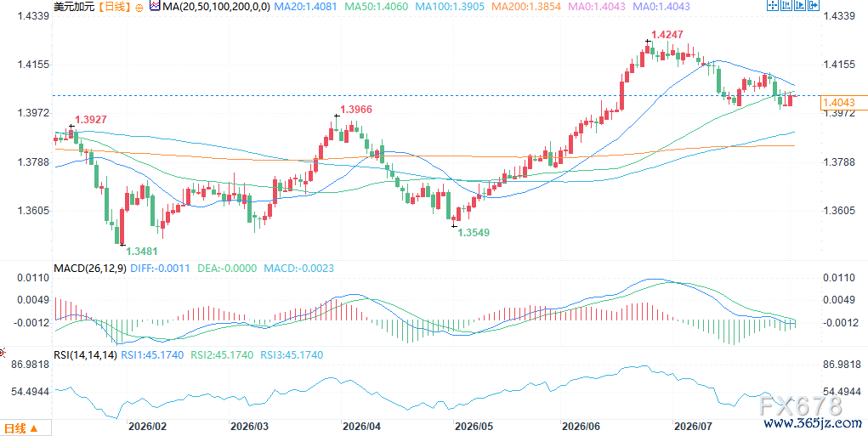Click the MA100:1.3905 legend entry
This screenshot has width=868, height=436.
pyautogui.click(x=450, y=7)
